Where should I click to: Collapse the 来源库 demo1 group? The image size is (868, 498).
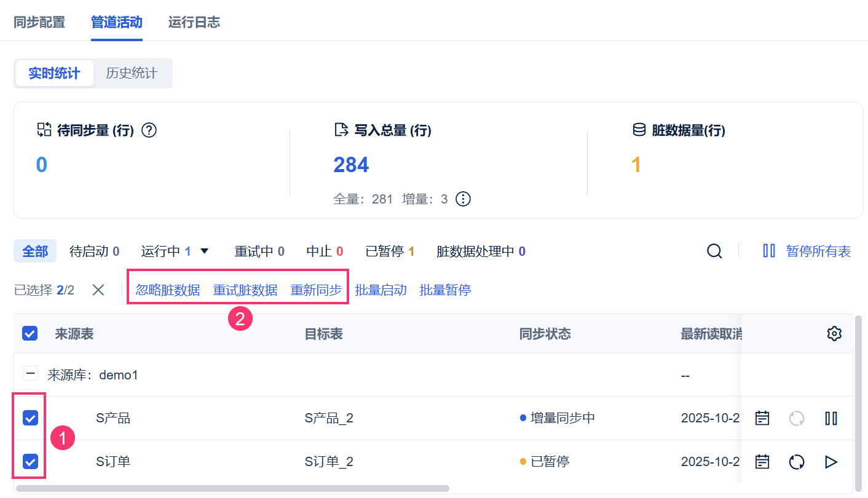point(30,373)
